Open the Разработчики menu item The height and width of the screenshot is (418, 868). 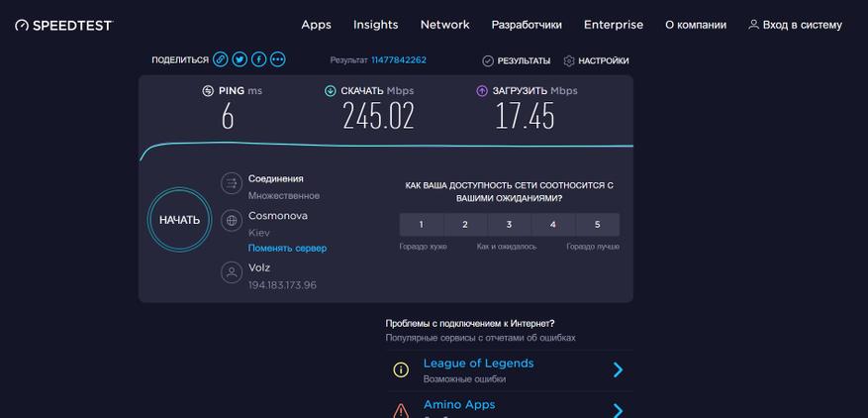coord(527,25)
